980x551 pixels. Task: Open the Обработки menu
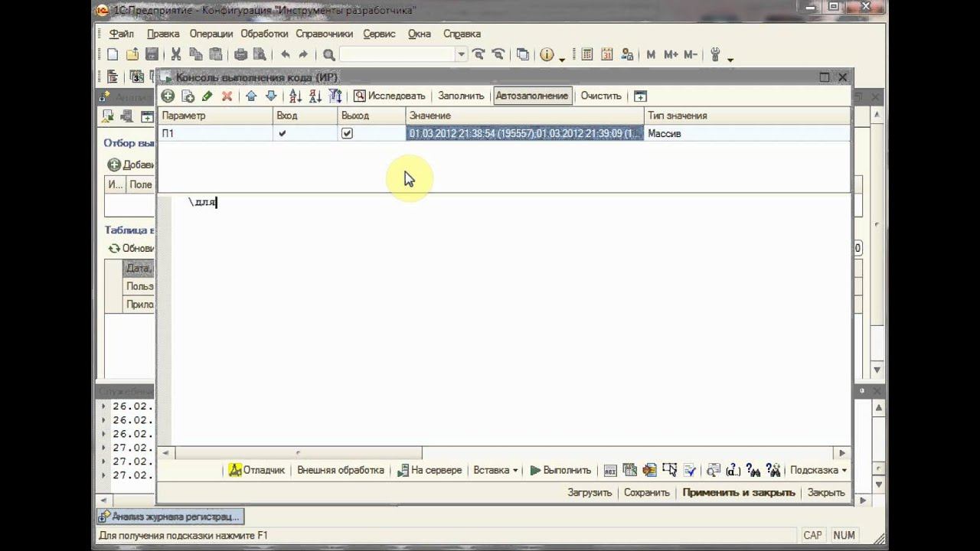pyautogui.click(x=264, y=34)
